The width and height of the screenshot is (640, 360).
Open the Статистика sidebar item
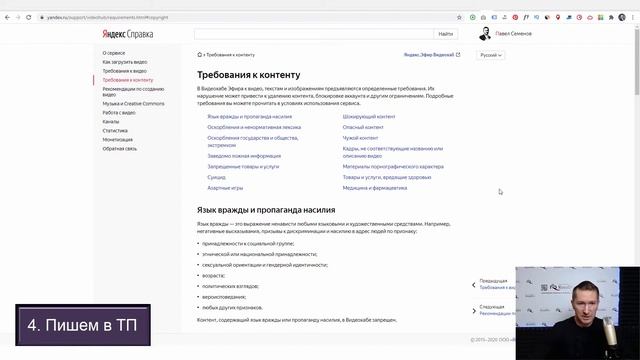(x=115, y=131)
